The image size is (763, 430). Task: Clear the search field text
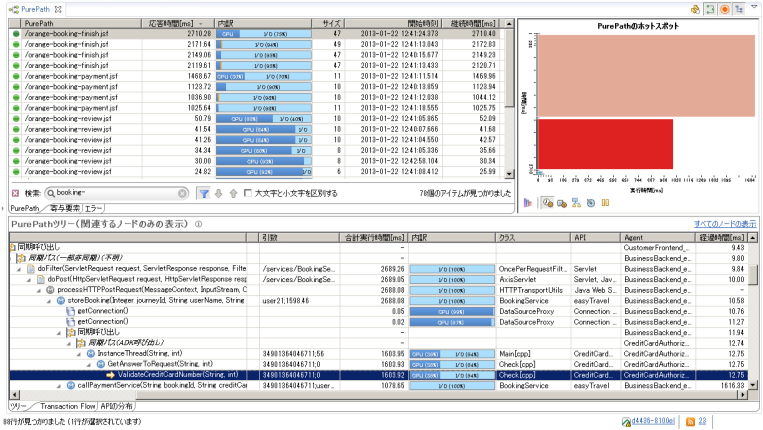pyautogui.click(x=182, y=193)
